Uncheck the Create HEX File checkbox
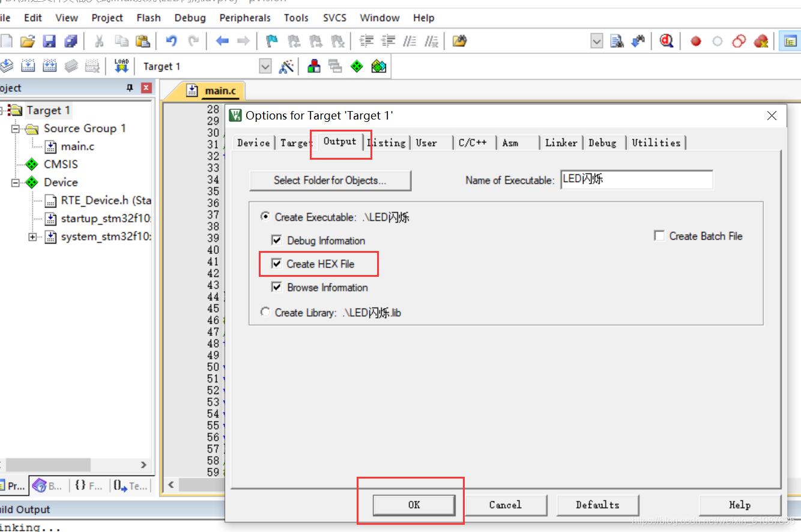The image size is (801, 532). [277, 264]
